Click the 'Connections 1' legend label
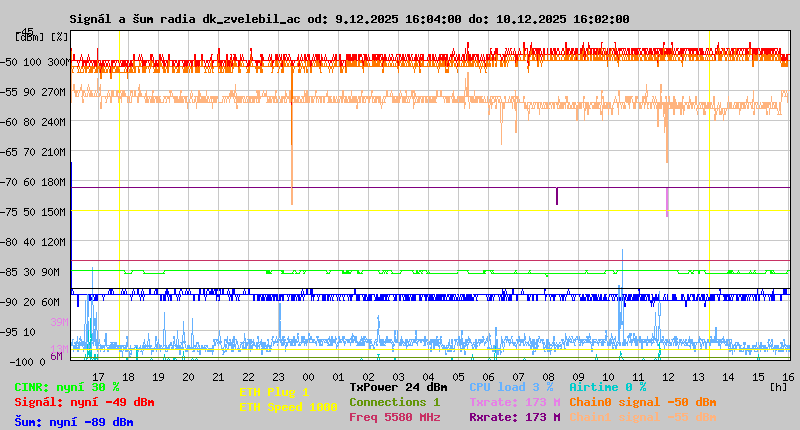 (394, 402)
